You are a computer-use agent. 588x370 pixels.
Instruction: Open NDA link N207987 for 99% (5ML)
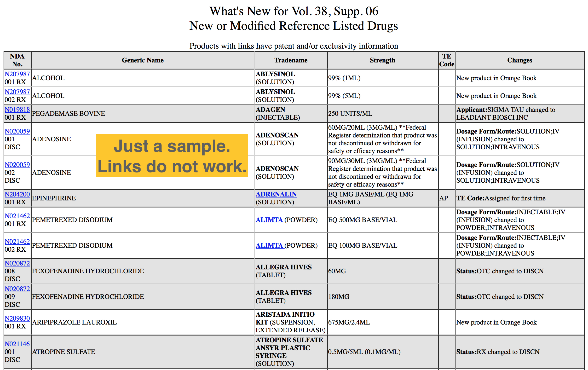click(x=17, y=92)
